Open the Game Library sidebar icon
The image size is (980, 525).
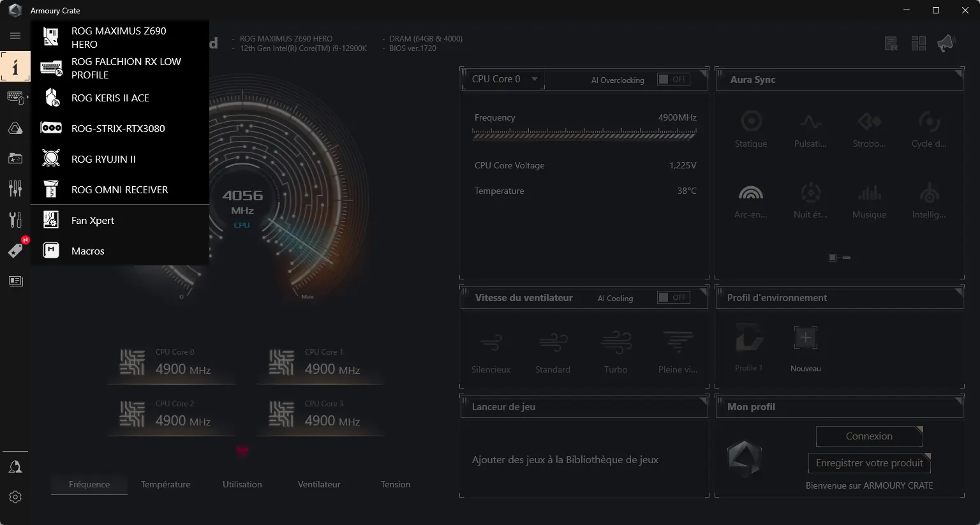click(x=15, y=158)
